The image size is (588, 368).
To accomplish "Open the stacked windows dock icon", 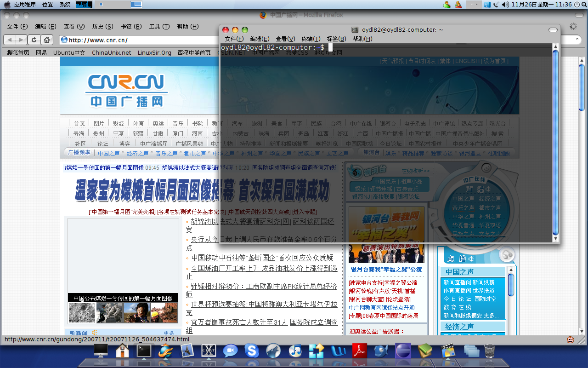I will point(471,351).
